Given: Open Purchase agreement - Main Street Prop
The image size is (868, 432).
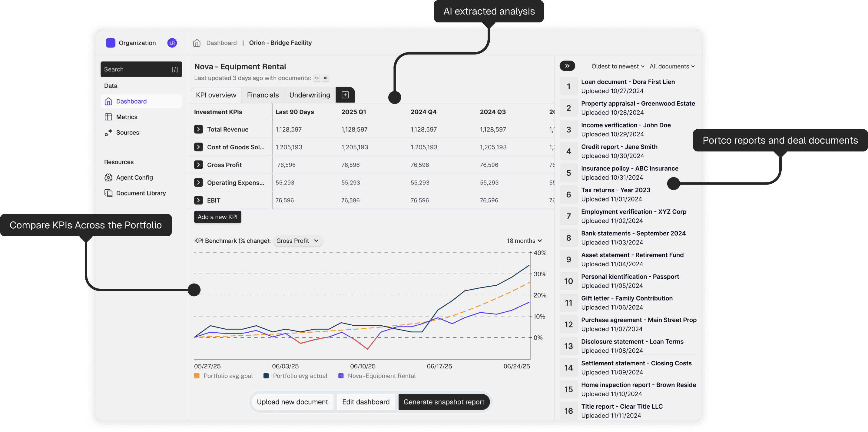Looking at the screenshot, I should (628, 324).
